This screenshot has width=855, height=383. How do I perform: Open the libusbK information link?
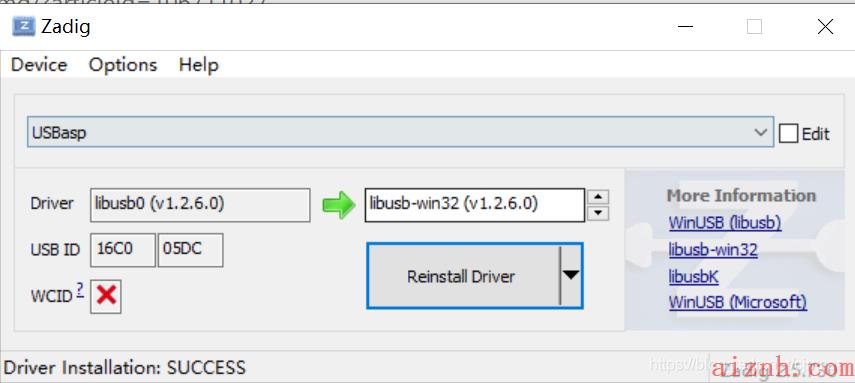click(694, 277)
